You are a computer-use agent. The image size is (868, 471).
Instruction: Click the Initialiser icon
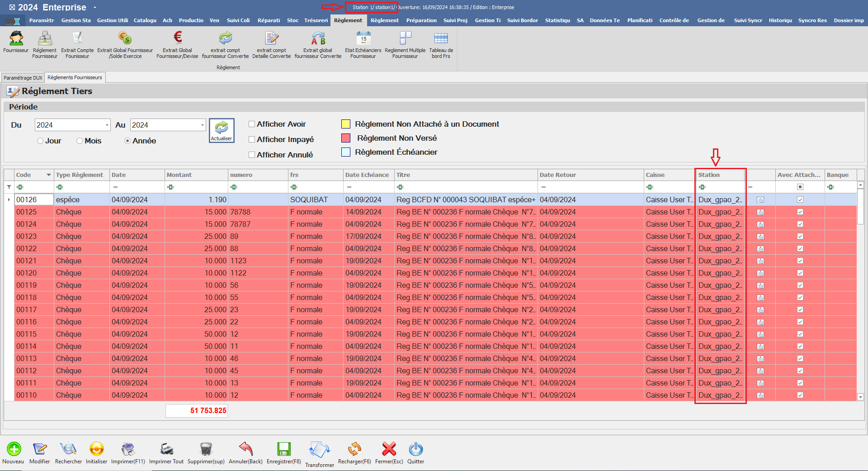coord(96,449)
